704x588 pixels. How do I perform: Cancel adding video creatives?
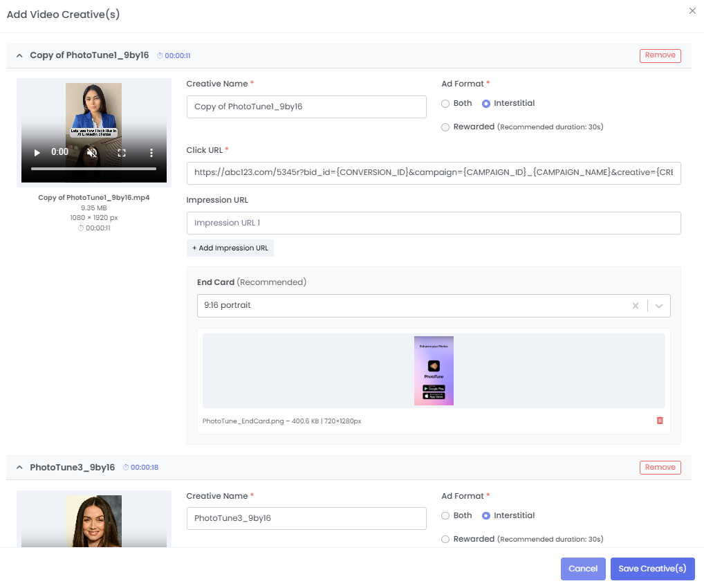click(x=582, y=569)
